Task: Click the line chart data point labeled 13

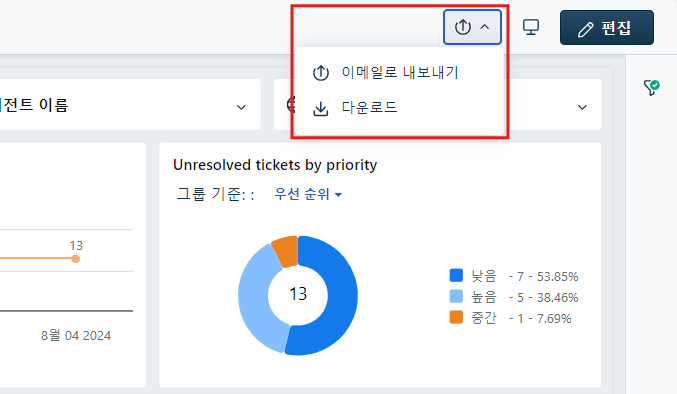Action: [76, 258]
